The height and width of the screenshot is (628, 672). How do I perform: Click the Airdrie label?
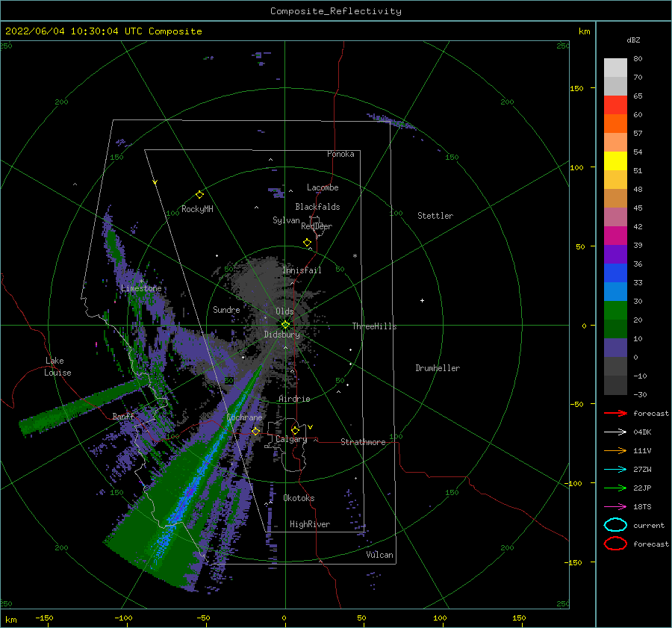pos(294,399)
